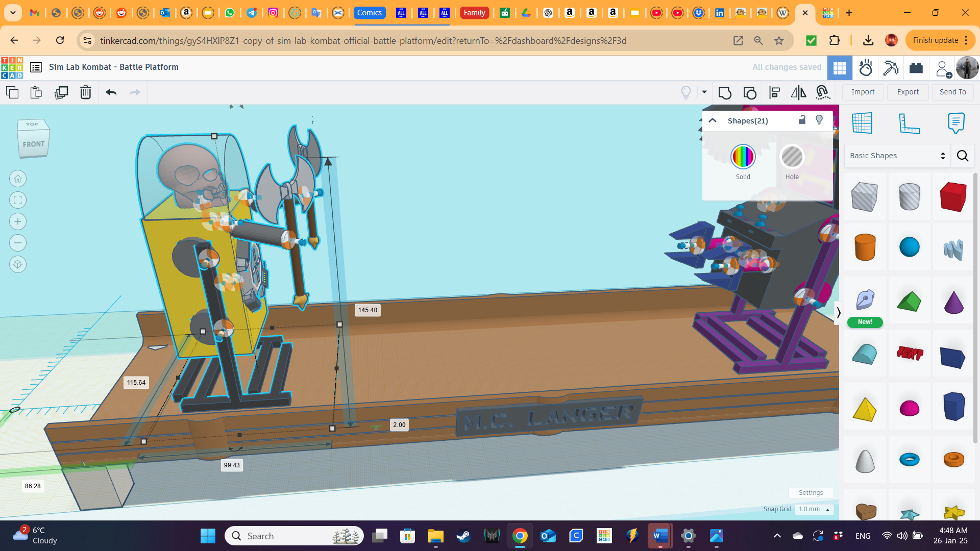Screen dimensions: 980x551
Task: Activate the Mirror/Flip tool
Action: 798,92
